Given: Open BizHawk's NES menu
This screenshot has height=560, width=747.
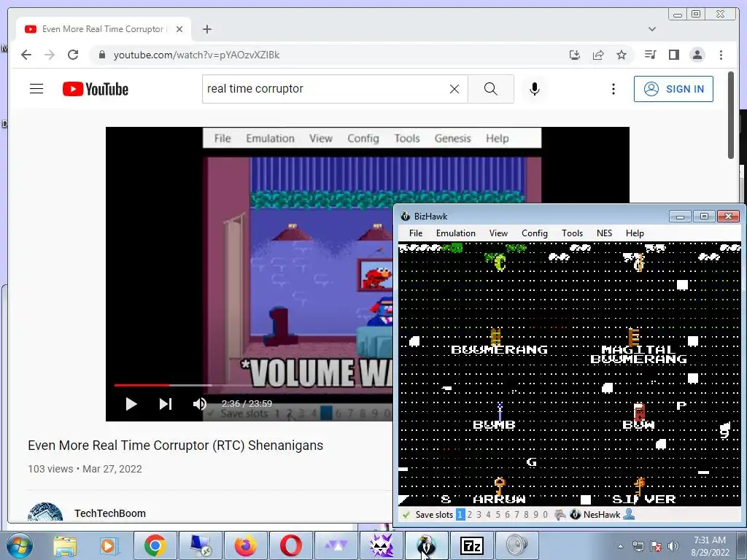Looking at the screenshot, I should click(x=604, y=233).
